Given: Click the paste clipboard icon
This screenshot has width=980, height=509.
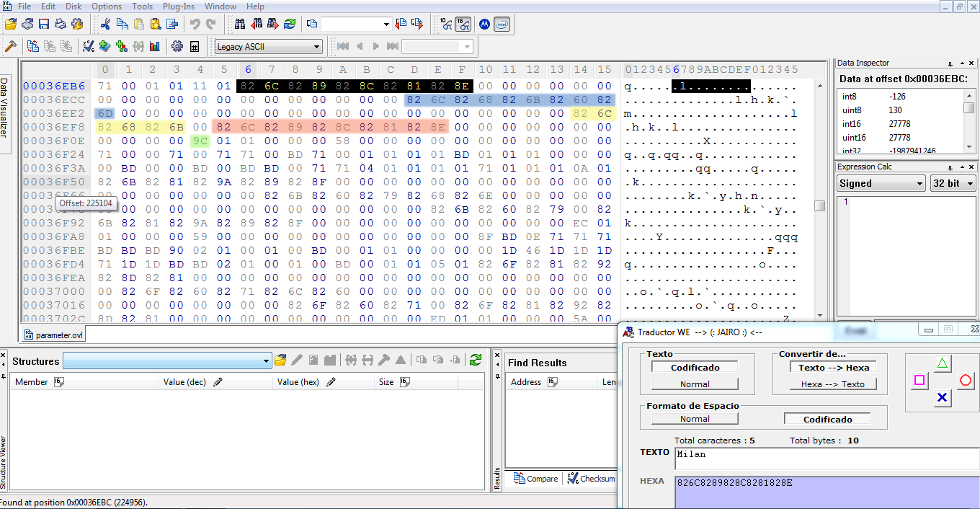Looking at the screenshot, I should coord(138,24).
